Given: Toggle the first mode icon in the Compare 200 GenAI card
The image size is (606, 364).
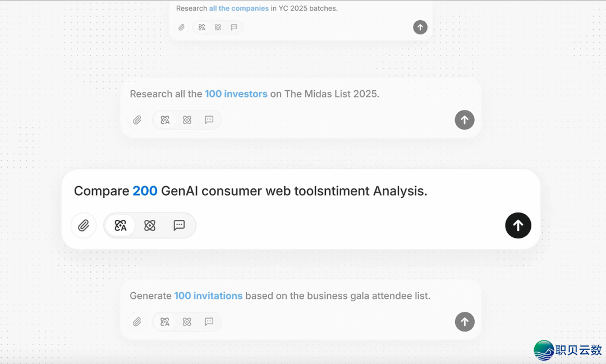Looking at the screenshot, I should 121,225.
